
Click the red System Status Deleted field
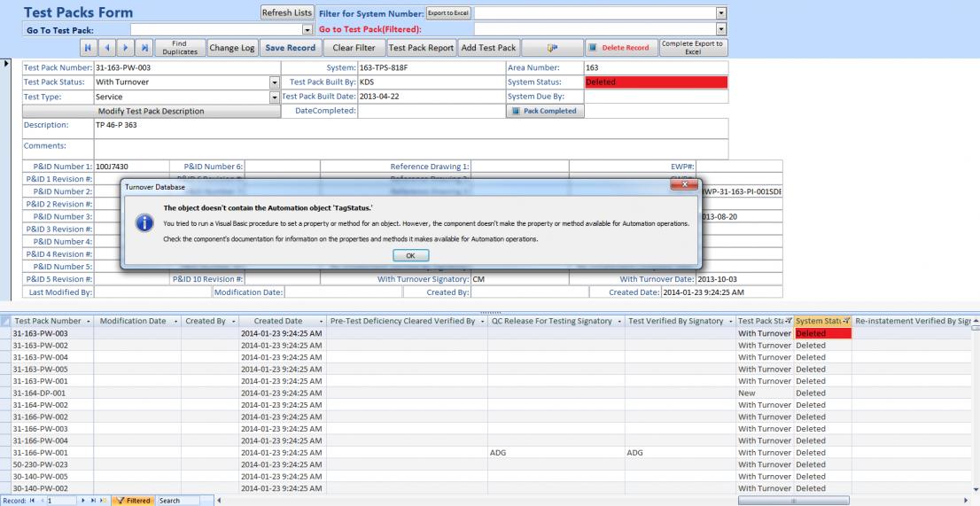click(x=656, y=82)
